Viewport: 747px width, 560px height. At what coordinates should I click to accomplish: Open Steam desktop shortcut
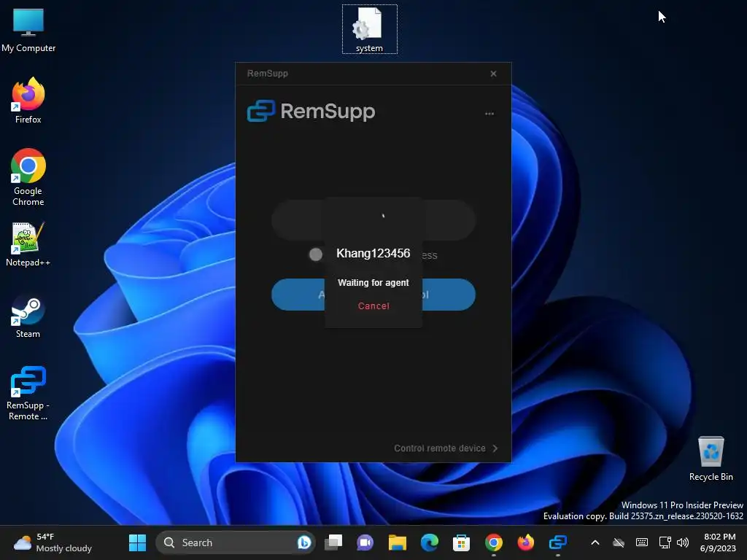pyautogui.click(x=28, y=316)
